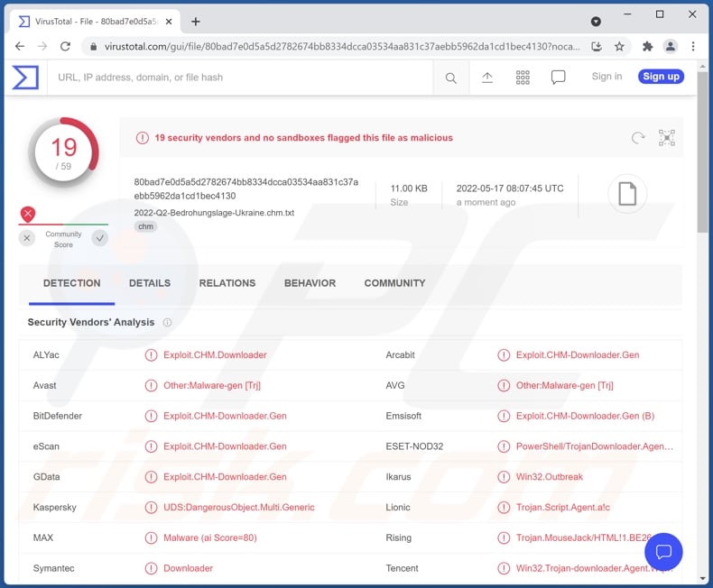
Task: Click the alert icon next to Ikarus detection
Action: pos(504,477)
